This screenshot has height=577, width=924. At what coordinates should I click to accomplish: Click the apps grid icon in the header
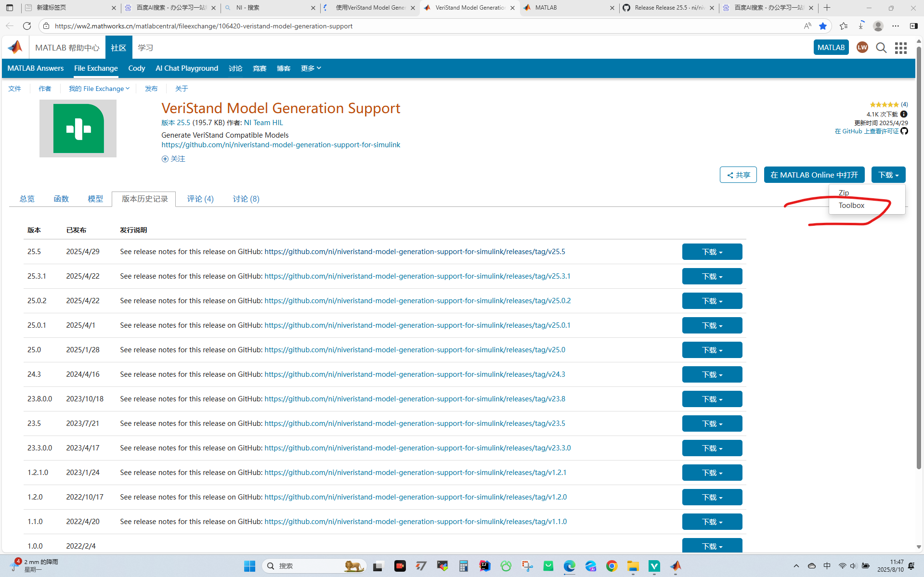click(900, 48)
